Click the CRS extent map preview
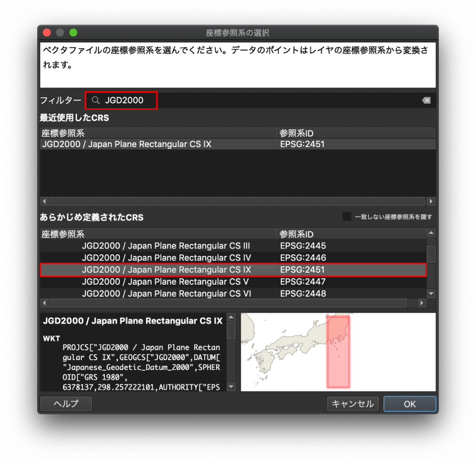This screenshot has height=463, width=476. pos(338,352)
